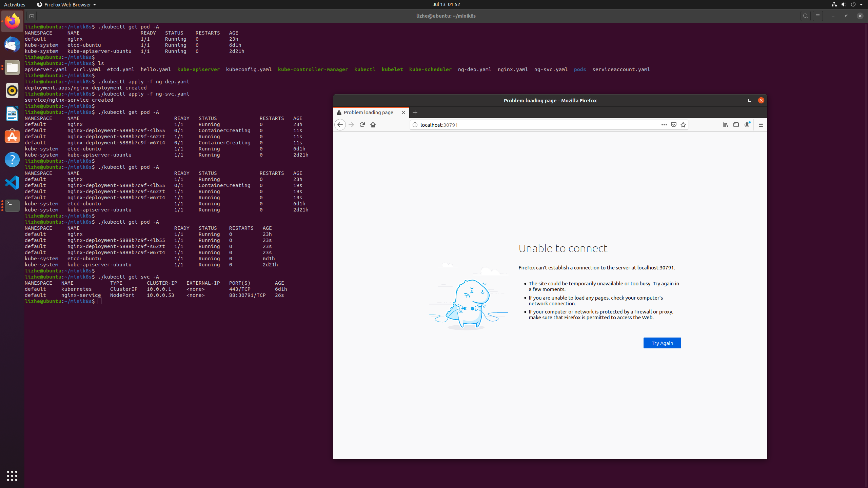The image size is (868, 488).
Task: Open Rhythmbox from the dock
Action: pos(12,90)
